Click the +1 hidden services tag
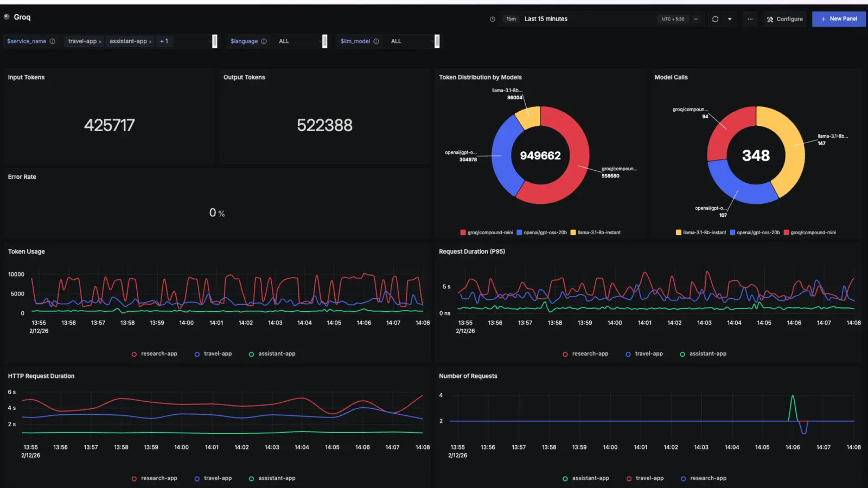This screenshot has height=488, width=868. (x=164, y=41)
